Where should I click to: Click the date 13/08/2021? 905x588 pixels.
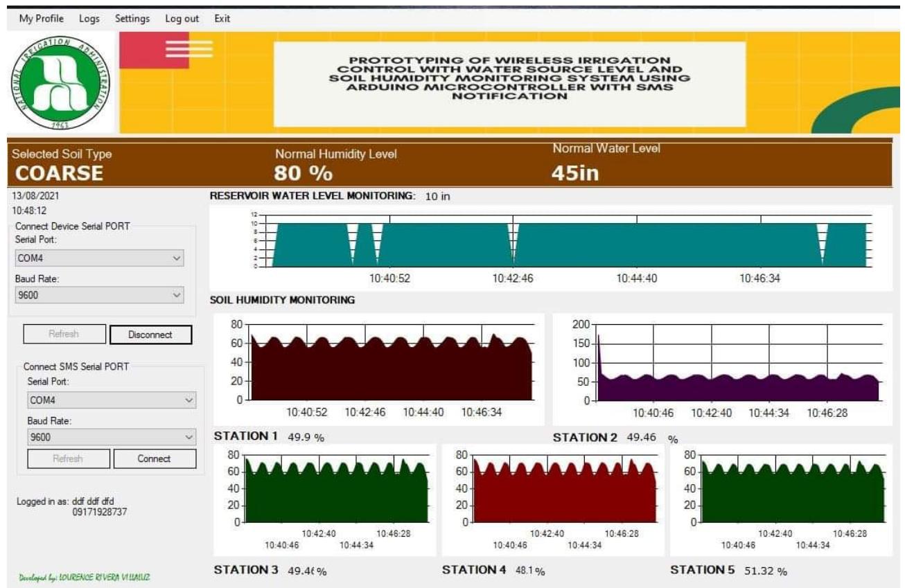(37, 196)
